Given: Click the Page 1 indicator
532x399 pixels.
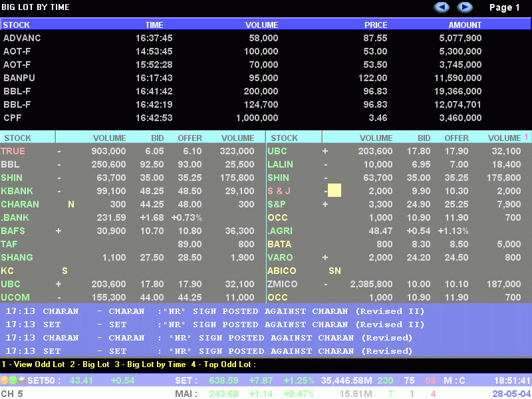Looking at the screenshot, I should 505,7.
